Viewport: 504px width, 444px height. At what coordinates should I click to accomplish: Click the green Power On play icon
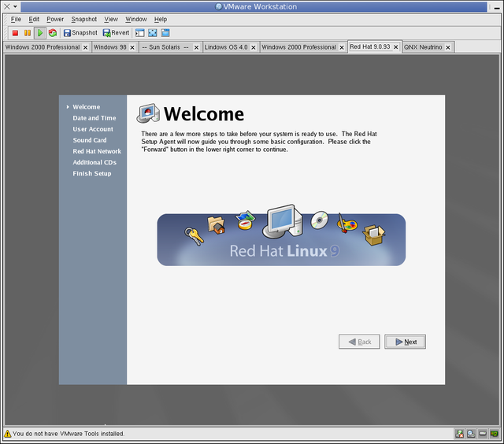pyautogui.click(x=40, y=33)
